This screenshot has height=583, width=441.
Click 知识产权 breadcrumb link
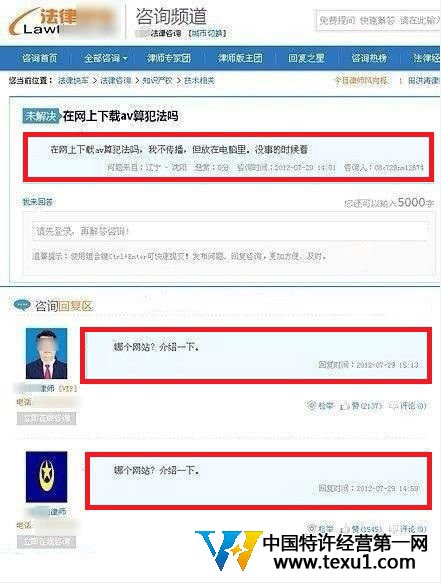[x=157, y=80]
